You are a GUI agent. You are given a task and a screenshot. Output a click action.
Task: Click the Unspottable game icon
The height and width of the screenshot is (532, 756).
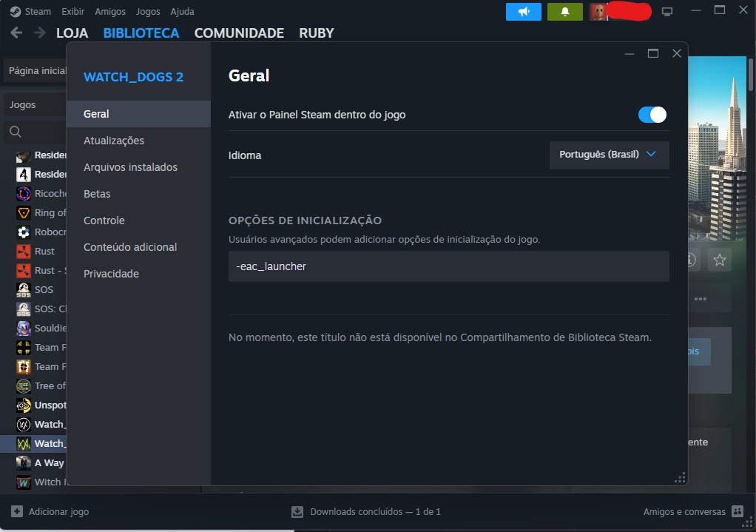(24, 405)
